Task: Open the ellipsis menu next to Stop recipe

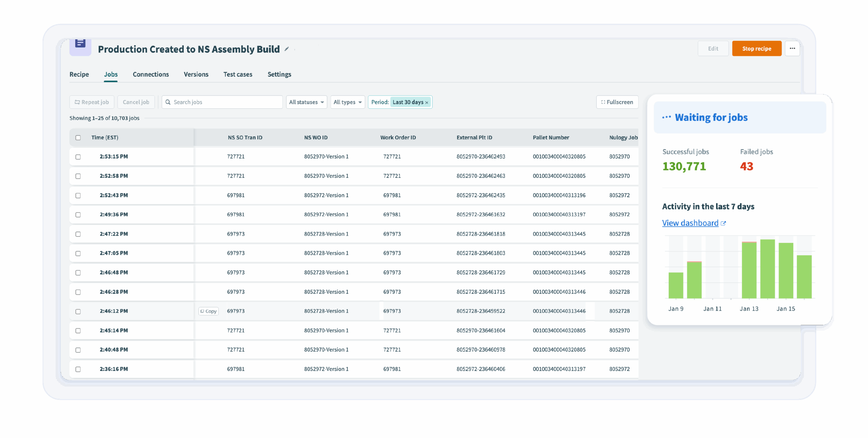Action: [x=792, y=48]
